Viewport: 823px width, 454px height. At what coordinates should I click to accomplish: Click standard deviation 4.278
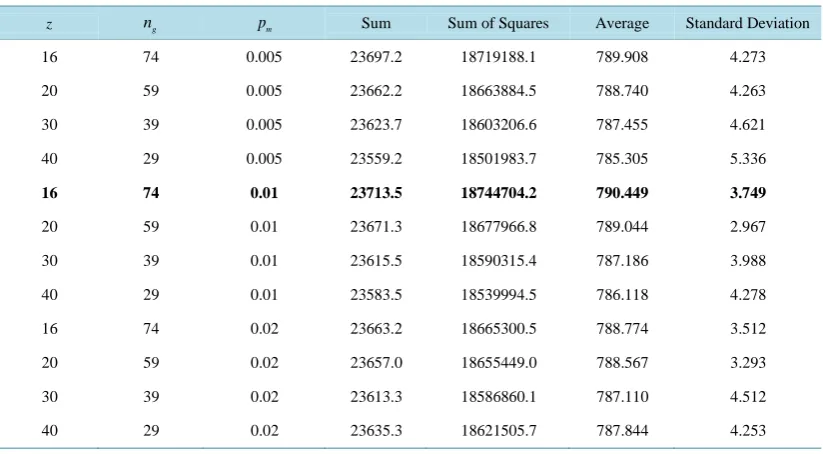[x=747, y=294]
